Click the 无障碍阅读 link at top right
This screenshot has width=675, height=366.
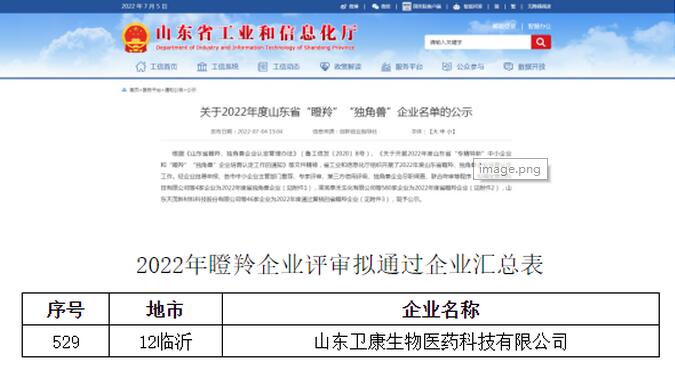539,6
